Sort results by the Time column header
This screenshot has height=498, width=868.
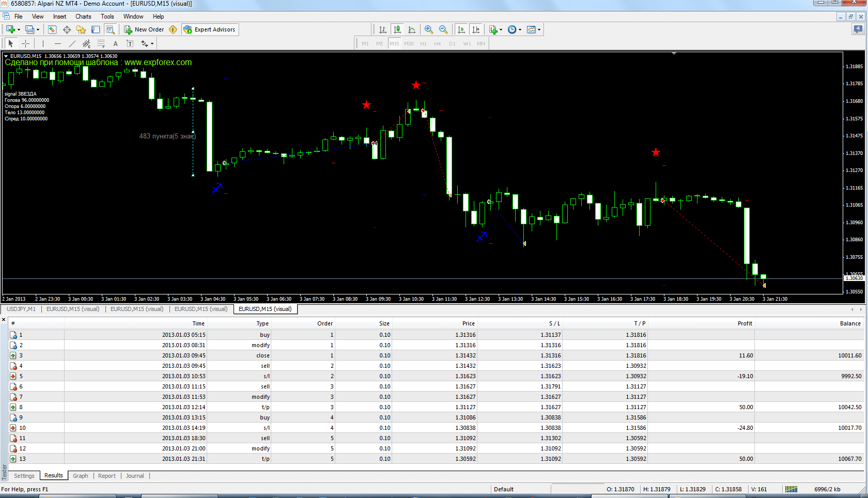point(135,323)
